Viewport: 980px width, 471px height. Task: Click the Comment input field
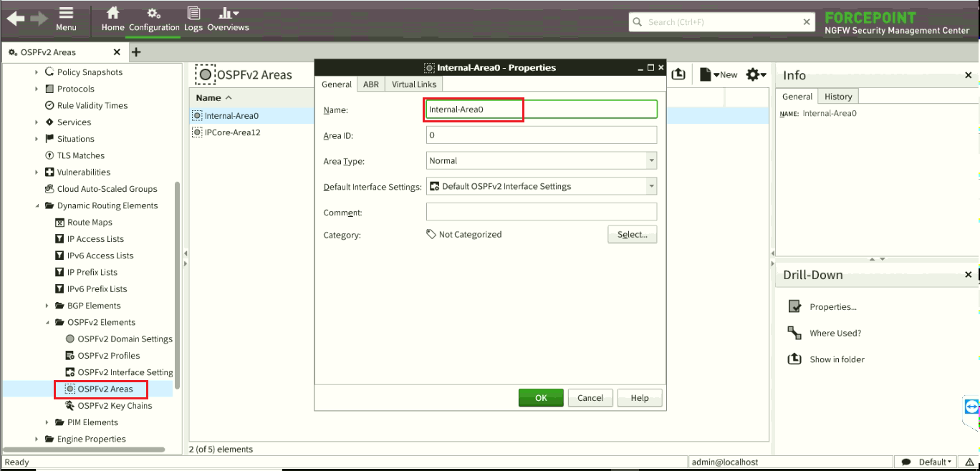541,212
